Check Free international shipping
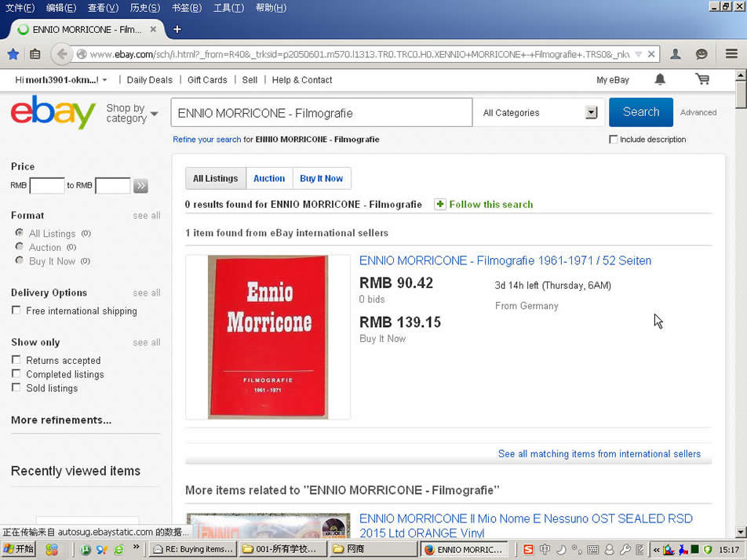 pos(16,310)
